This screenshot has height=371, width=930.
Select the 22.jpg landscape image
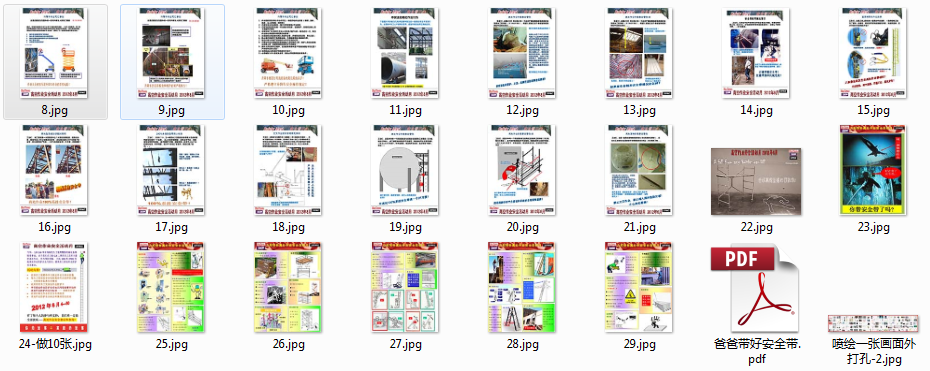coord(756,181)
